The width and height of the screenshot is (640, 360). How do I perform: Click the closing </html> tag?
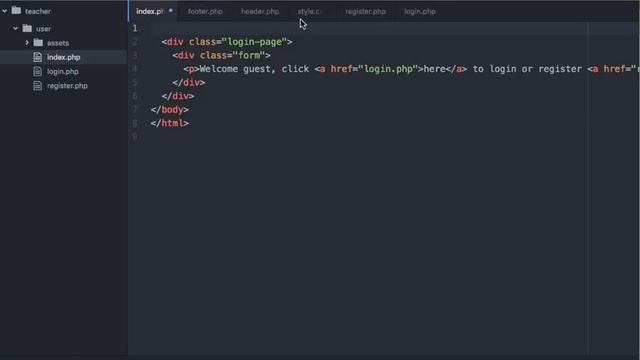[169, 123]
